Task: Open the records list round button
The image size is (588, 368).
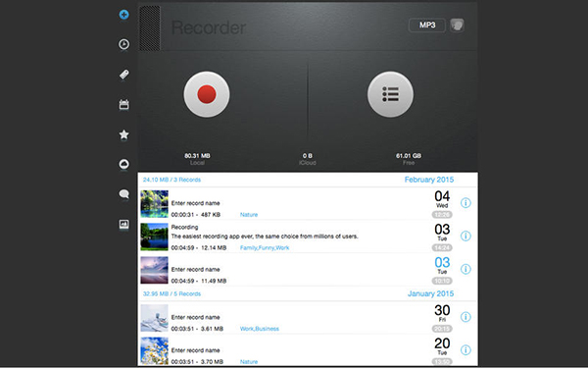Action: 390,94
